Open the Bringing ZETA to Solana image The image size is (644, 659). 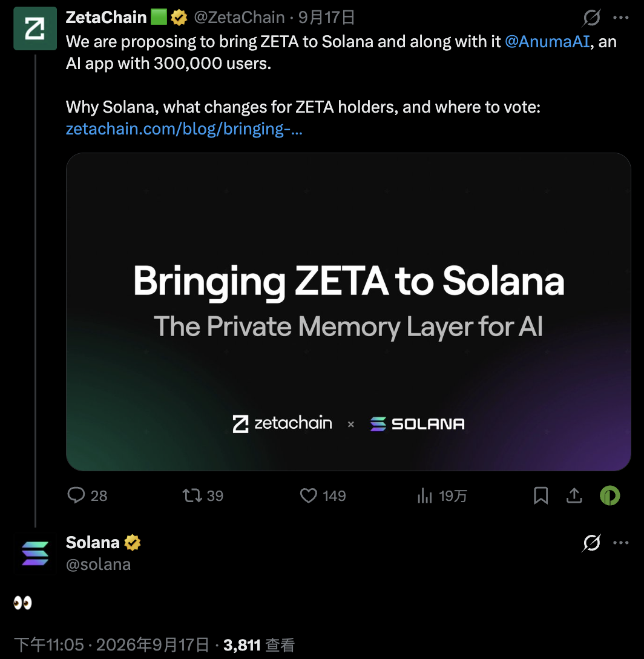348,312
